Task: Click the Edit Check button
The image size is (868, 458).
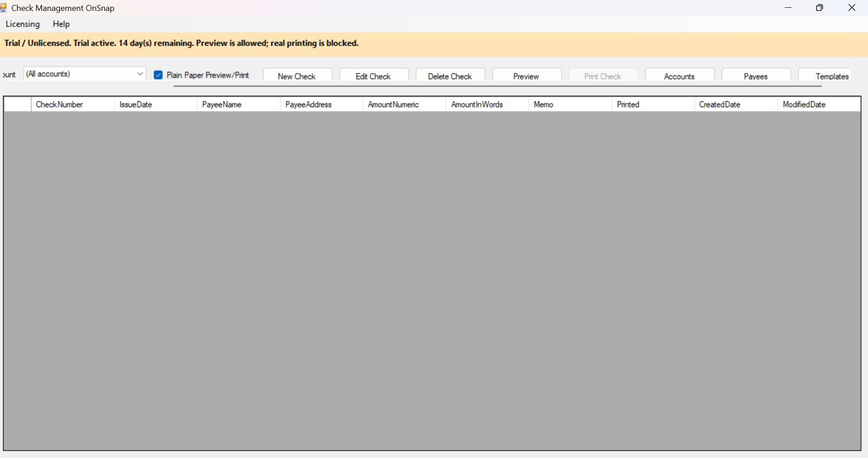Action: coord(374,76)
